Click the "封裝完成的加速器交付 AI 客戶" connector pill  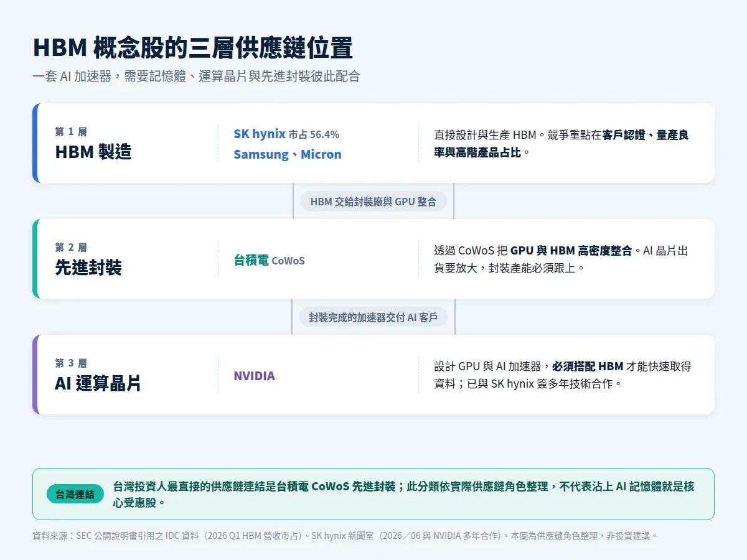(374, 317)
